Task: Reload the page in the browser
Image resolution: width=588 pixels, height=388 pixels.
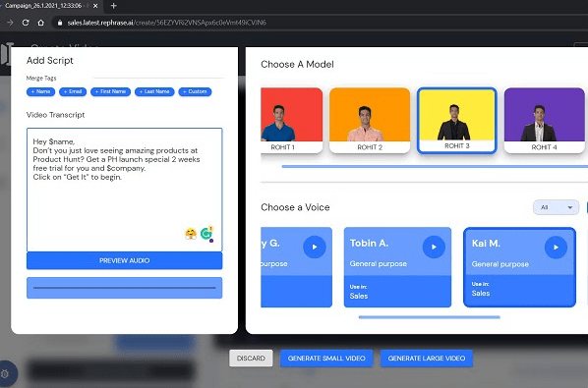Action: point(26,23)
